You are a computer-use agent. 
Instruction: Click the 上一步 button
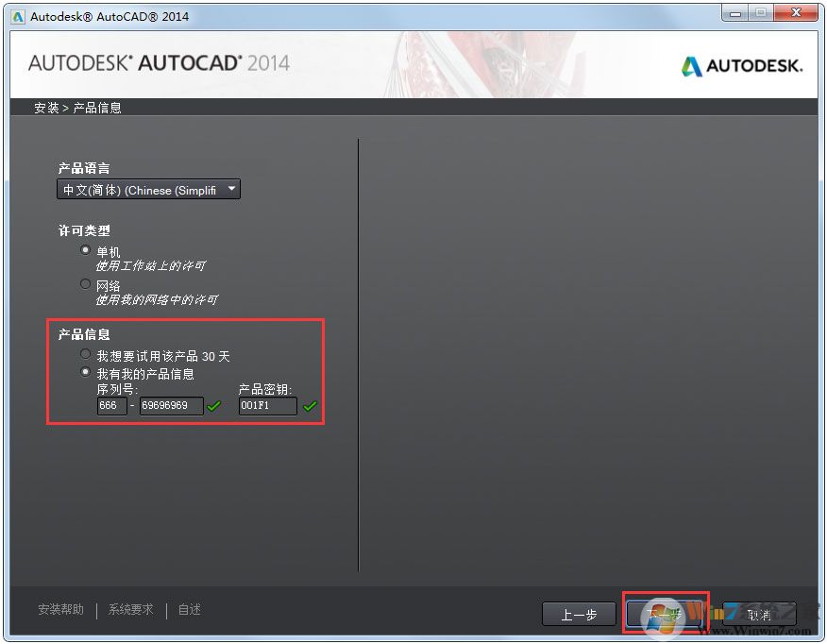[x=579, y=614]
